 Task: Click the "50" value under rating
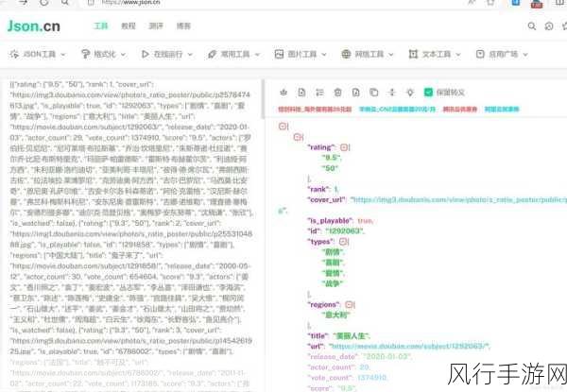330,168
